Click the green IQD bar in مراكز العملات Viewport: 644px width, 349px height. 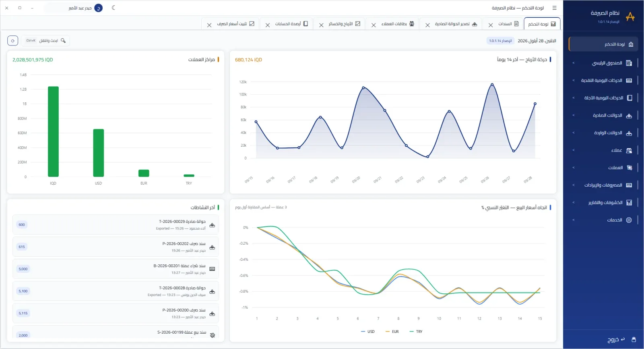(53, 132)
